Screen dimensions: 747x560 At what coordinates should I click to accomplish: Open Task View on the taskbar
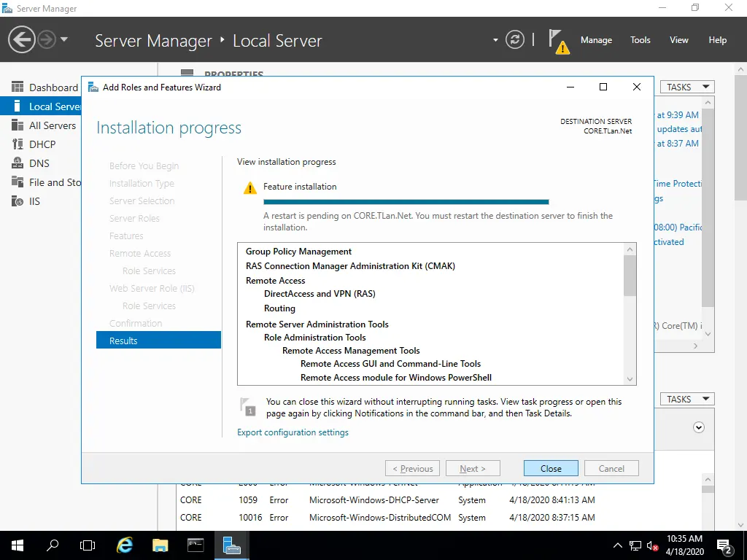88,545
